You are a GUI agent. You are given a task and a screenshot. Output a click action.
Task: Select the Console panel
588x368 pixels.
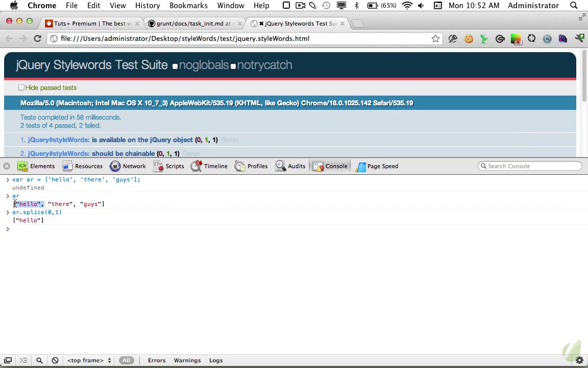[330, 166]
